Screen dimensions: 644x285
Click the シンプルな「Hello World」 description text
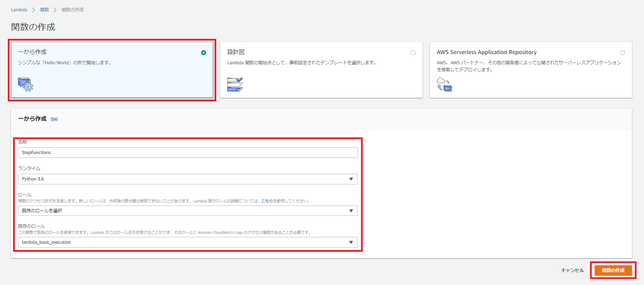click(x=65, y=63)
